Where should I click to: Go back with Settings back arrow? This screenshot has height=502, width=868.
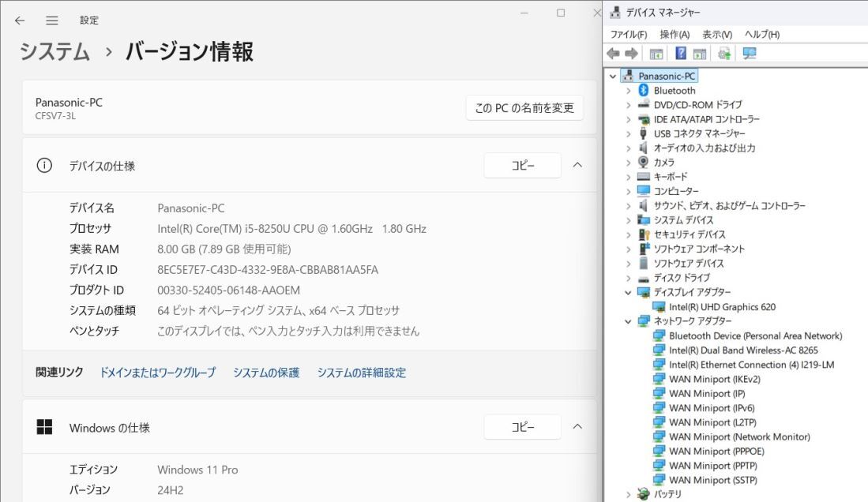[x=20, y=21]
